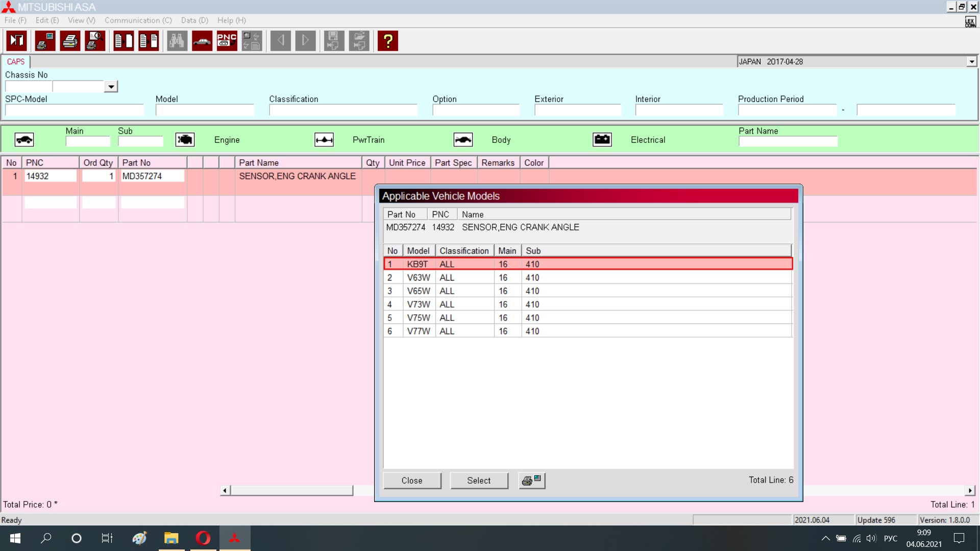The width and height of the screenshot is (980, 551).
Task: Open the JAPAN 2017-04-28 catalog dropdown
Action: [x=971, y=62]
